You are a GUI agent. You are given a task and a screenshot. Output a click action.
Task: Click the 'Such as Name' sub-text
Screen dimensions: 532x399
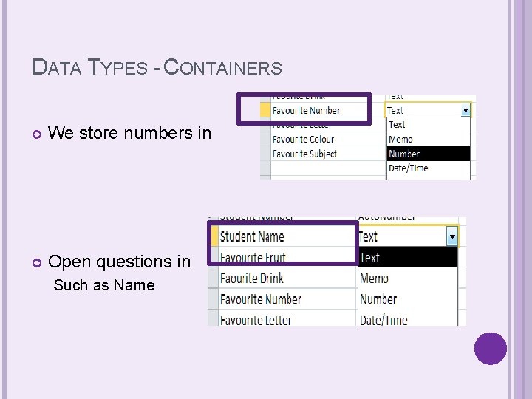pos(104,285)
